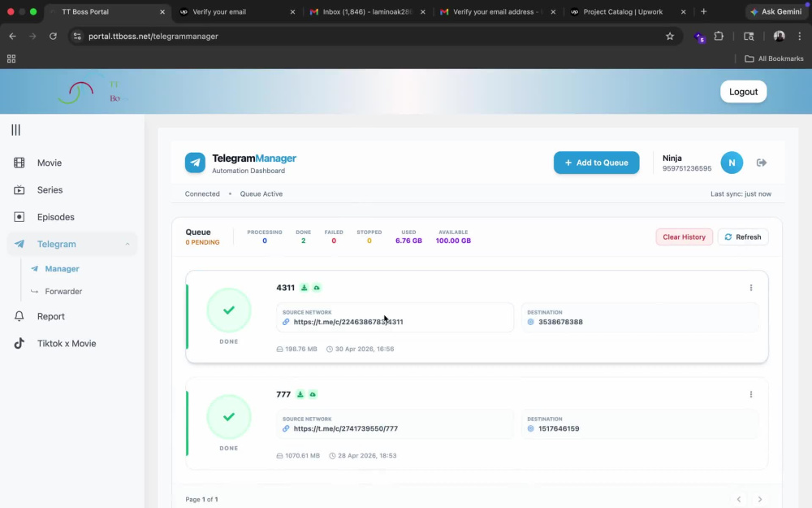The height and width of the screenshot is (508, 812).
Task: Go to the next page arrow
Action: pyautogui.click(x=760, y=499)
